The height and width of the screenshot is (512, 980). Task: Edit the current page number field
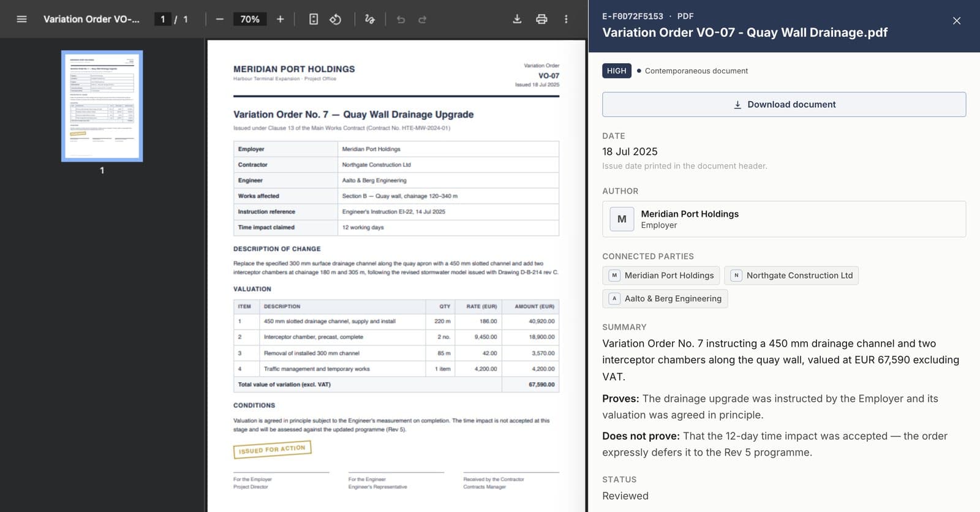(162, 19)
